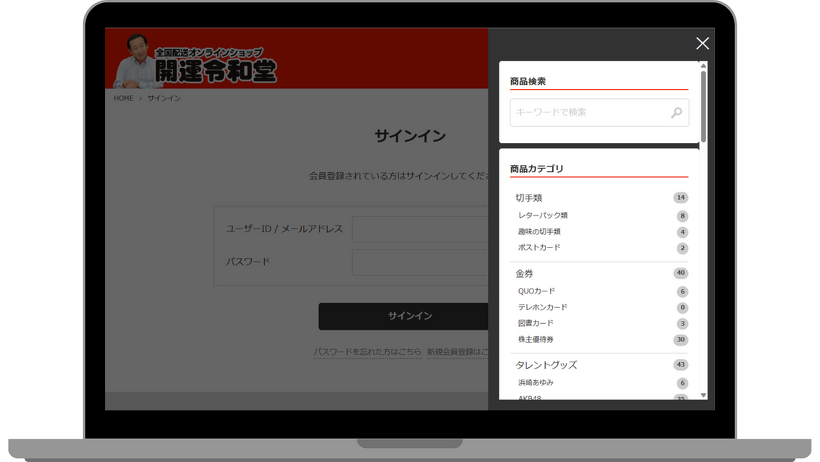Click the 開運令和堂 shop logo
Image resolution: width=820 pixels, height=462 pixels.
tap(195, 60)
